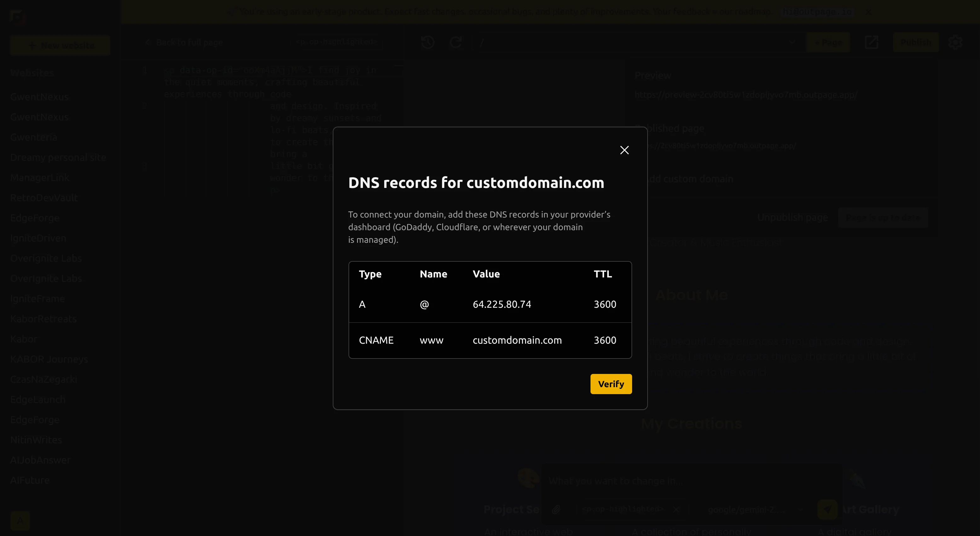Screen dimensions: 980x536
Task: Open the settings gear icon
Action: click(955, 42)
